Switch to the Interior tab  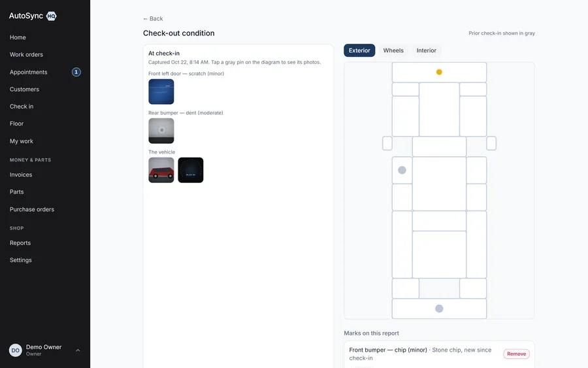[426, 50]
